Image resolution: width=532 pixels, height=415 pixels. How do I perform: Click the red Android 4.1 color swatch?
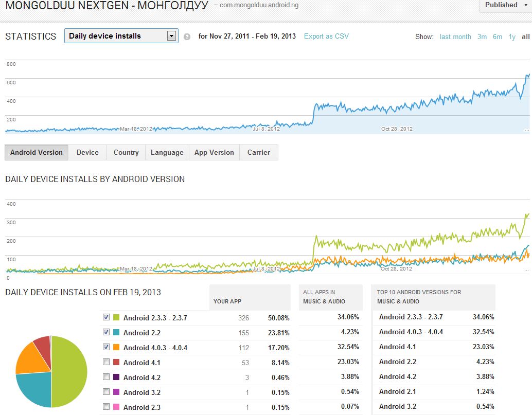point(116,362)
